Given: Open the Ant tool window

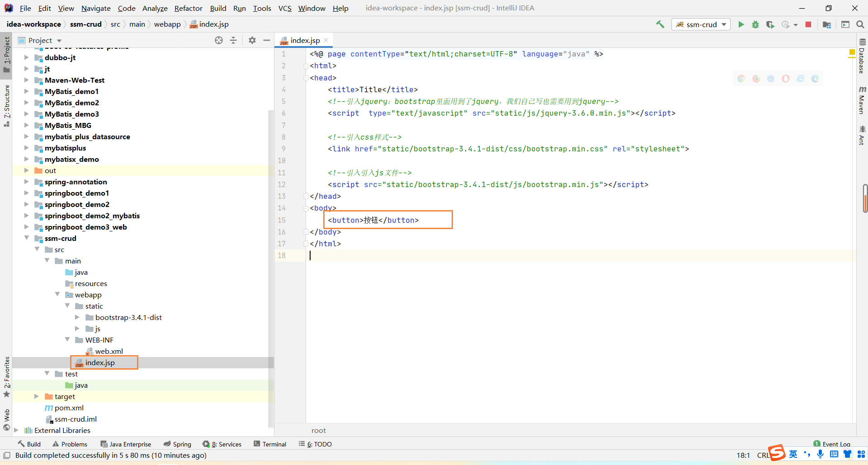Looking at the screenshot, I should pos(862,135).
